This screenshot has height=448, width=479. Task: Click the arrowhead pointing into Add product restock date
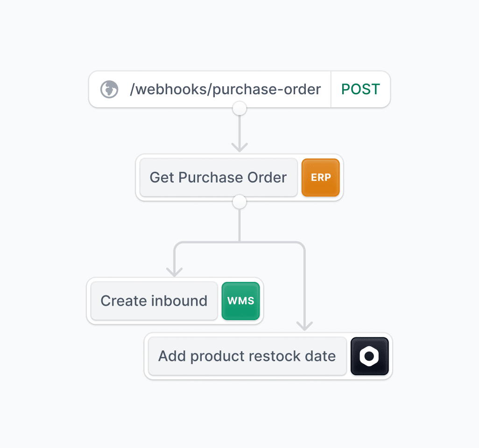tap(304, 326)
